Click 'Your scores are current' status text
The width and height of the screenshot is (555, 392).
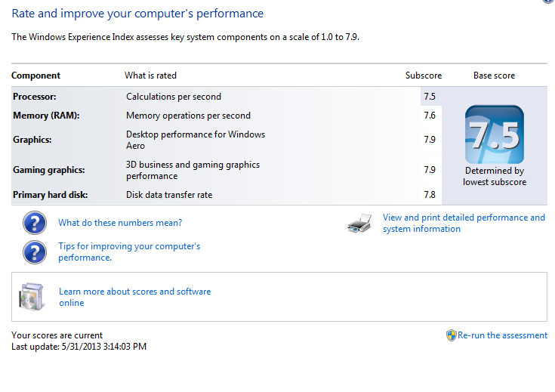(57, 335)
